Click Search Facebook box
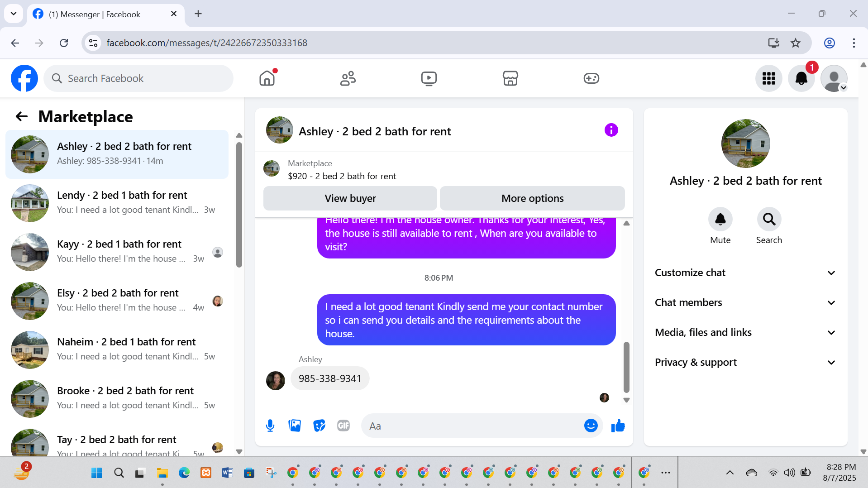 (138, 78)
